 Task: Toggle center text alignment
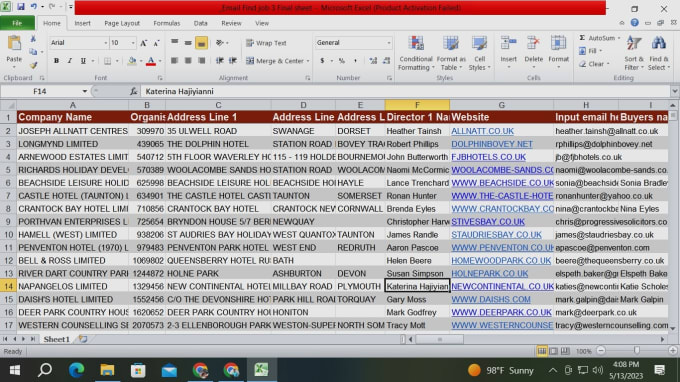tap(188, 61)
